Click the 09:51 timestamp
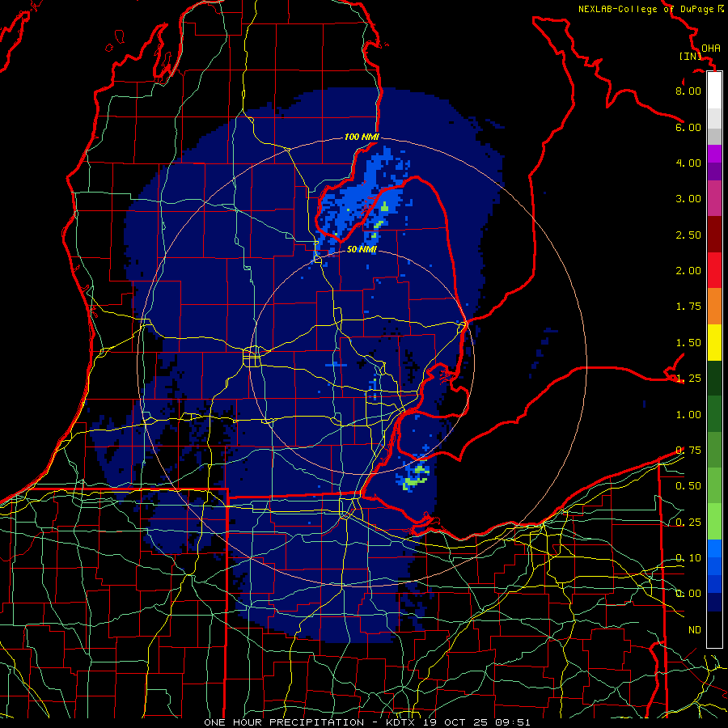728x728 pixels. pos(513,722)
